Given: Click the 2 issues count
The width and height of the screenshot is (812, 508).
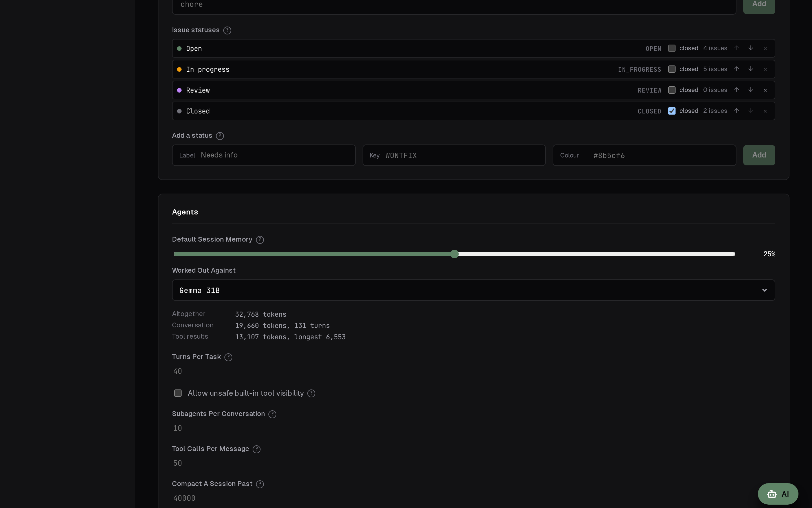Looking at the screenshot, I should point(715,111).
